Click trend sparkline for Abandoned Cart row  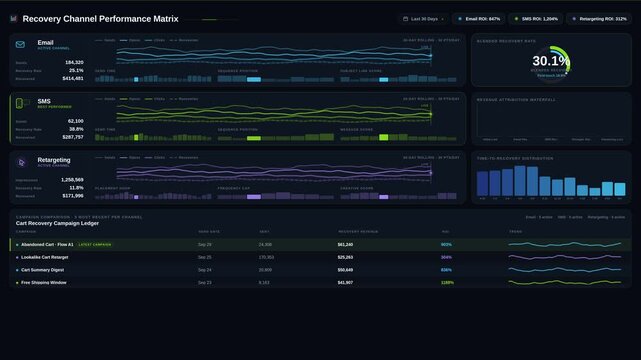tap(565, 244)
